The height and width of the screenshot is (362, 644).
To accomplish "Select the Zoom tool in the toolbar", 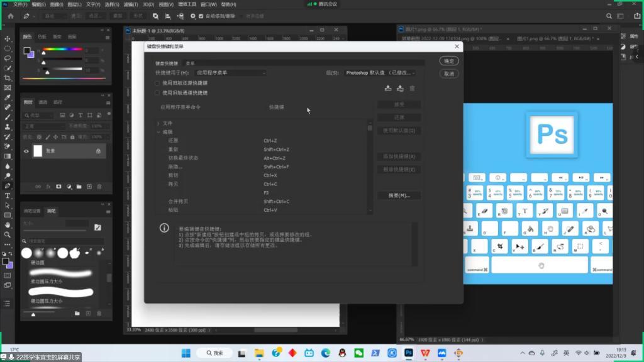I will point(8,234).
